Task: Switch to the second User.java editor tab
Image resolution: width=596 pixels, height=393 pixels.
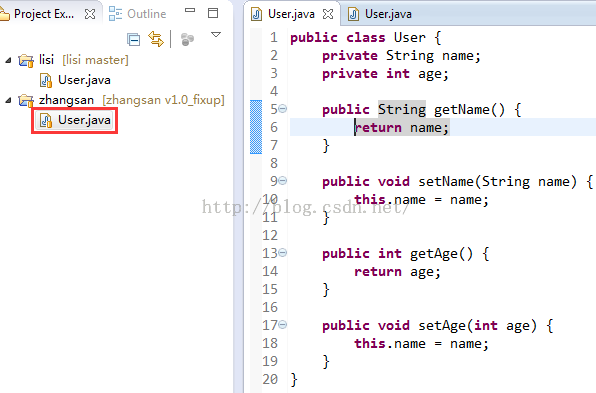Action: tap(388, 14)
